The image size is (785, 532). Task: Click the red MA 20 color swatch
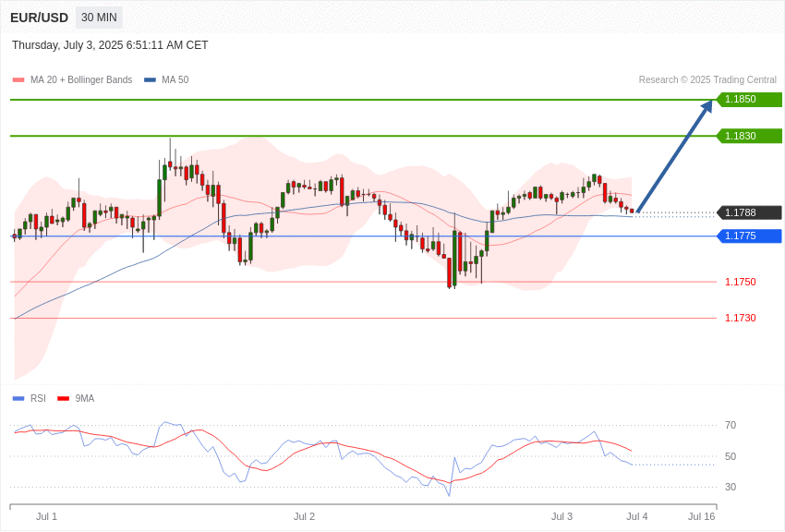tap(18, 80)
